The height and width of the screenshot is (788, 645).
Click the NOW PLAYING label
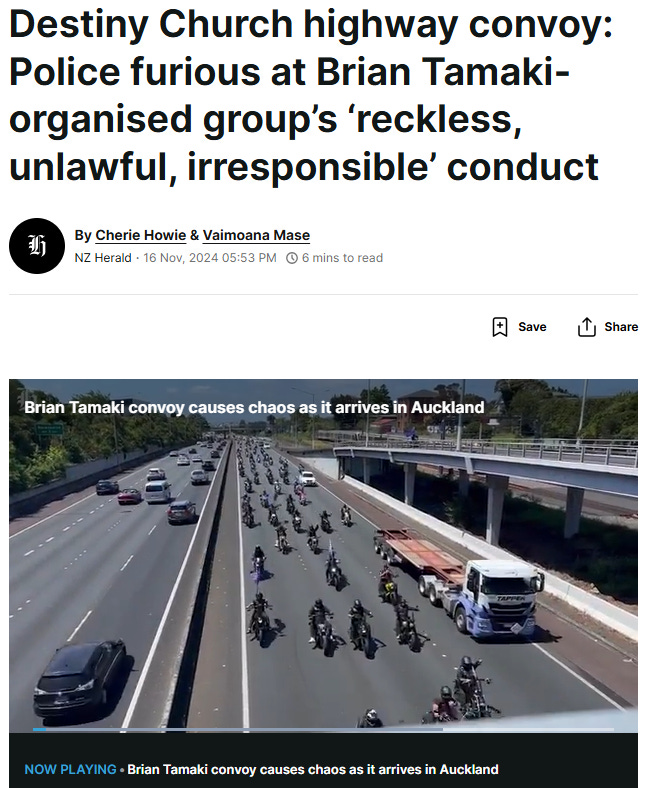click(x=70, y=769)
